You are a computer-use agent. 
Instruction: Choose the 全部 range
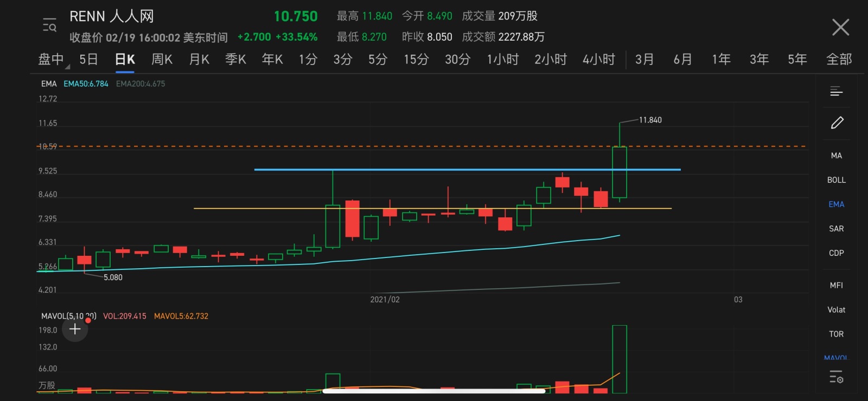pyautogui.click(x=839, y=59)
